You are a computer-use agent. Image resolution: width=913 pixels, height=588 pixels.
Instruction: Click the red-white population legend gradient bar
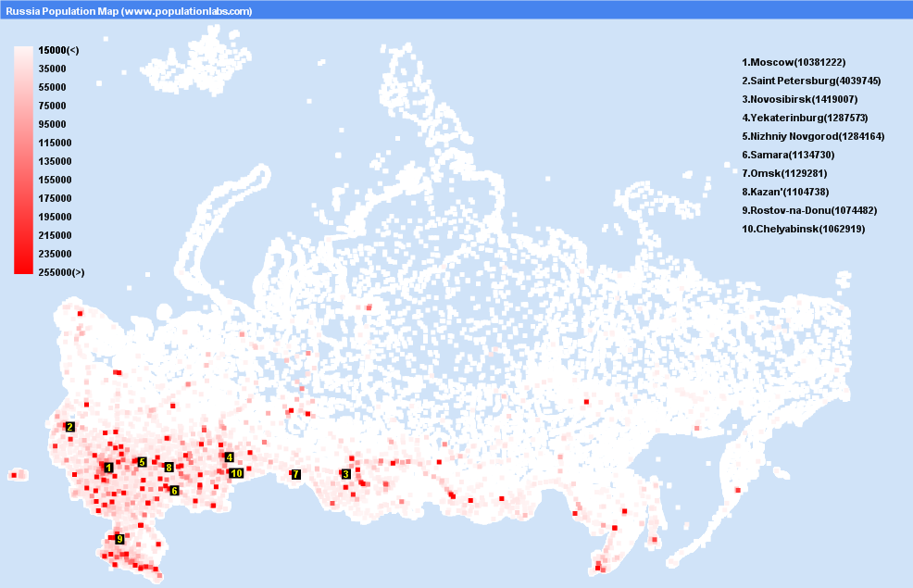click(x=24, y=160)
